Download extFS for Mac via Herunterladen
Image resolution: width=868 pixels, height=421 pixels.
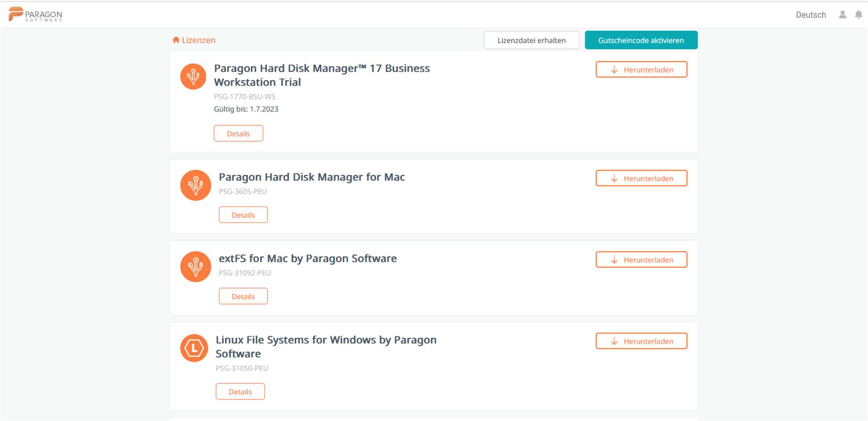point(641,260)
